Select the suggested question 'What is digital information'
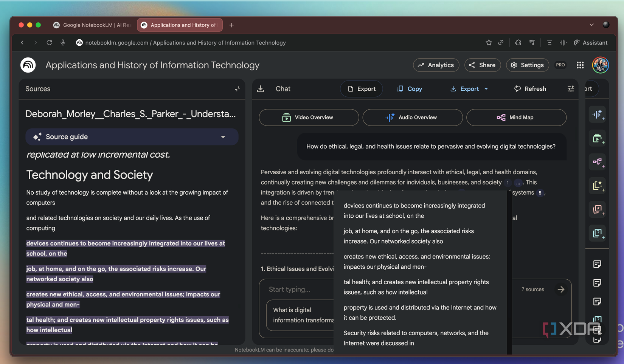This screenshot has width=624, height=364. pos(300,315)
